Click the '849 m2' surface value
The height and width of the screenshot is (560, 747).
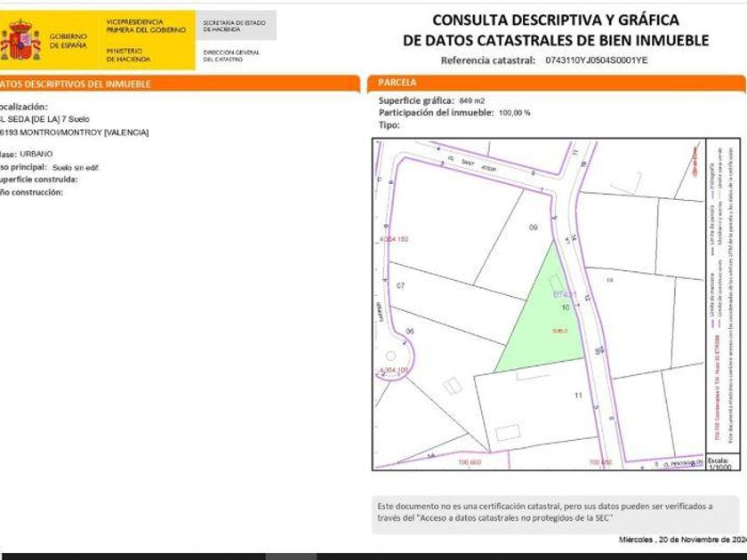point(471,101)
